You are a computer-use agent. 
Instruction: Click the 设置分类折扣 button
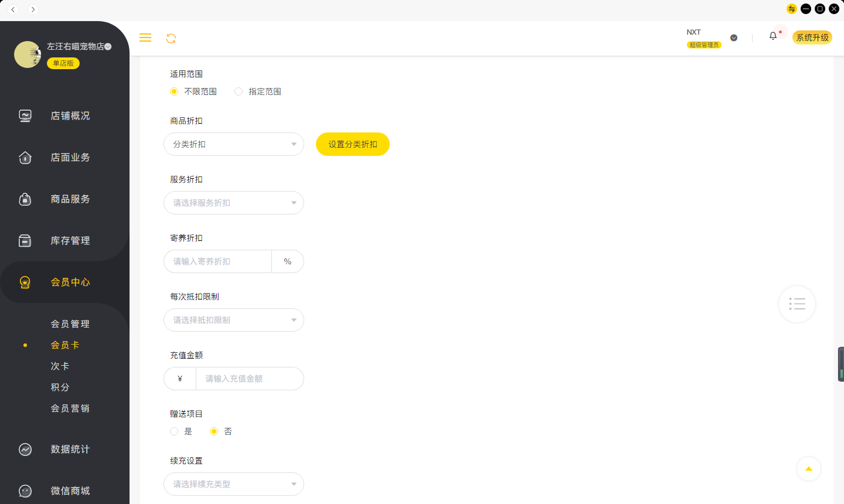(353, 144)
